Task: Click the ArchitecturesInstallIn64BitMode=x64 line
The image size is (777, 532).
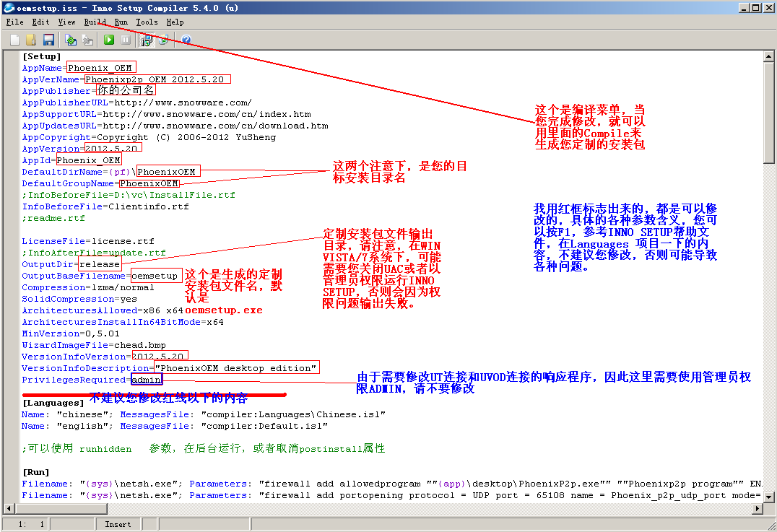Action: click(122, 322)
